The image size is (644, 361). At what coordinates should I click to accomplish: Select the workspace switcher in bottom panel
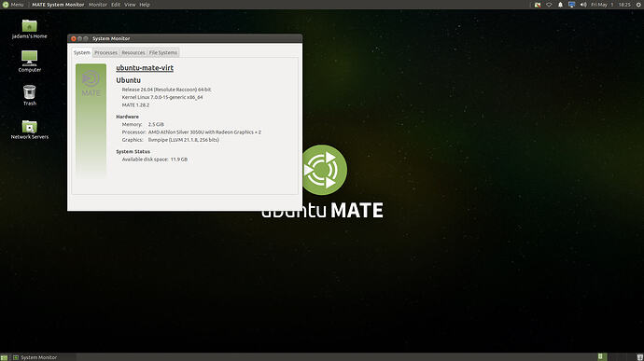616,357
